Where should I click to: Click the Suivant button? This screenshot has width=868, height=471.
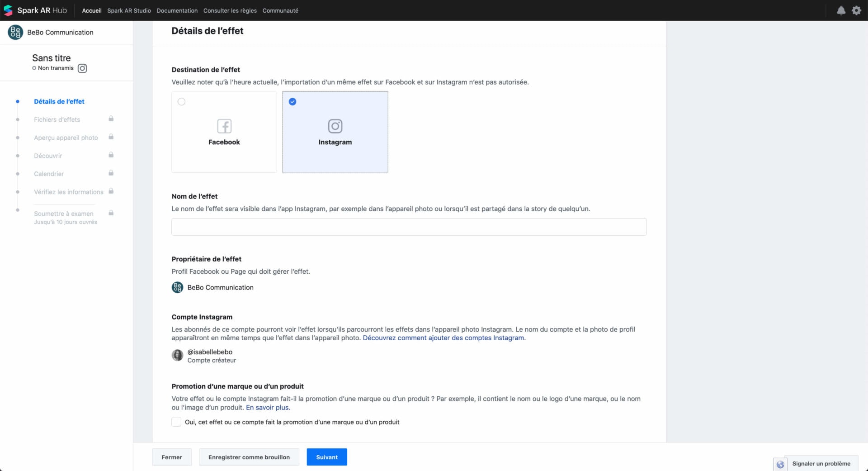pos(327,457)
